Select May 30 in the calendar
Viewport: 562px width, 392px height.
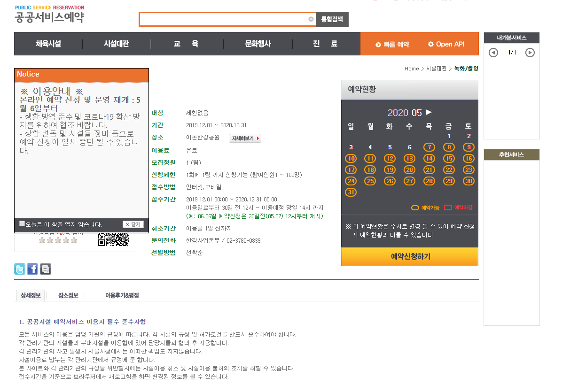coord(468,181)
